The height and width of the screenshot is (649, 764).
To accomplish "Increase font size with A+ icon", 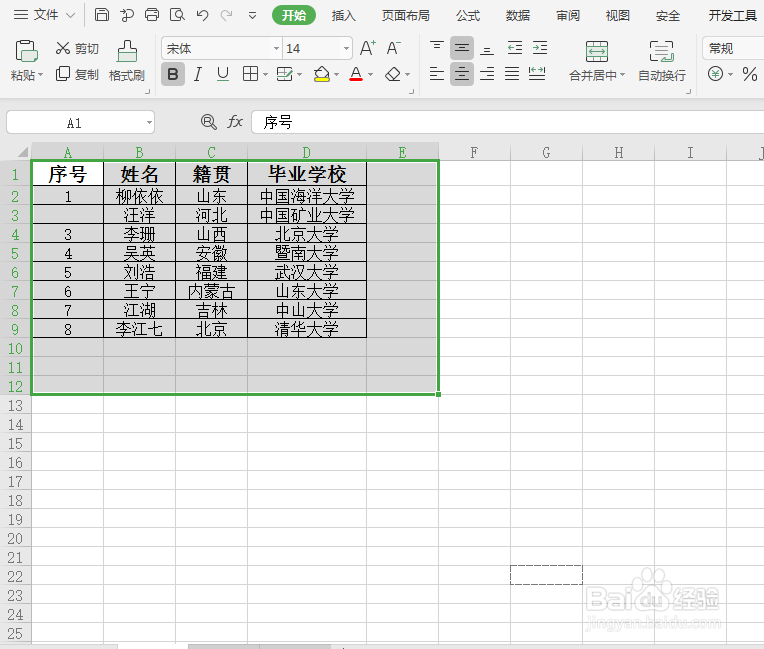I will [368, 48].
